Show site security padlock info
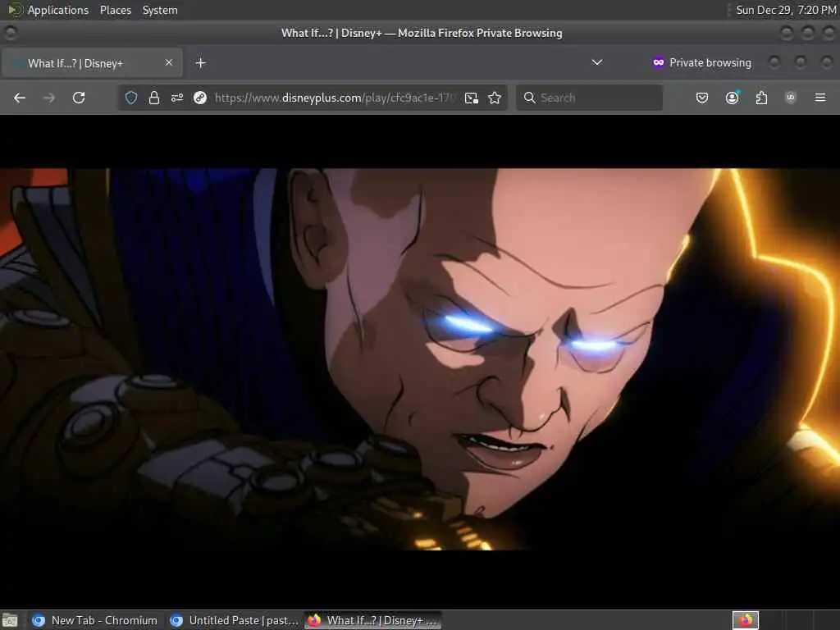The width and height of the screenshot is (840, 630). (x=154, y=98)
